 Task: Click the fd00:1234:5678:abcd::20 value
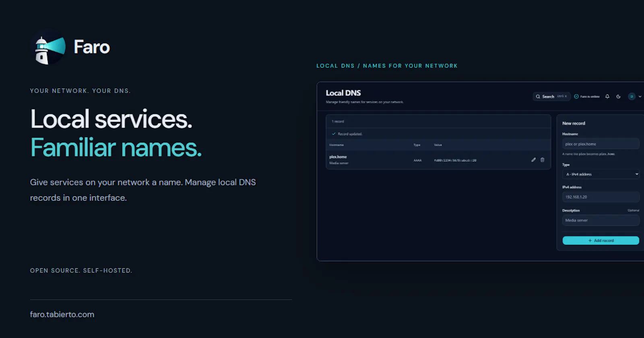[x=455, y=161]
